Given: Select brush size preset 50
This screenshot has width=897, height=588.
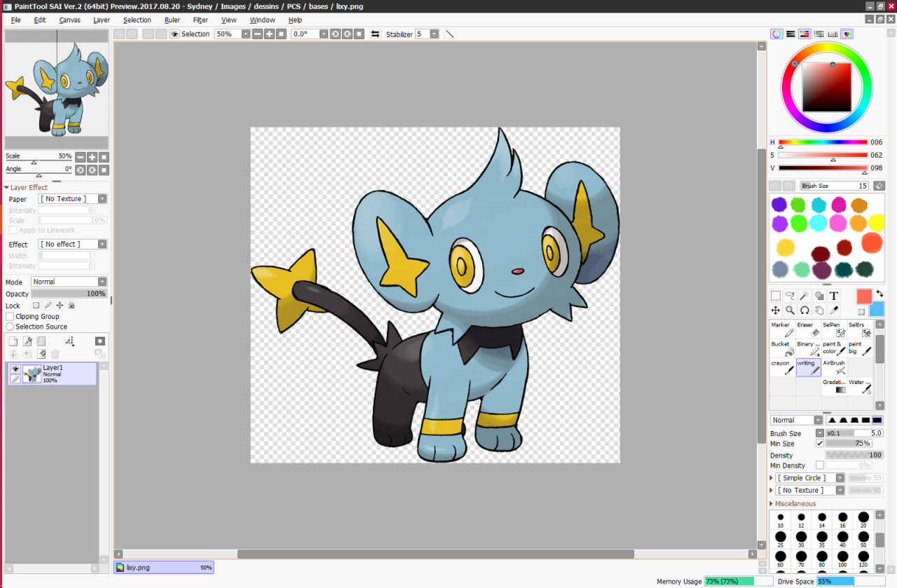Looking at the screenshot, I should click(x=863, y=540).
